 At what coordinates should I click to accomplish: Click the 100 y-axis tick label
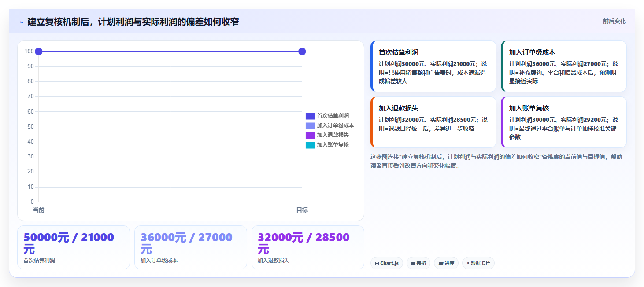coord(29,52)
